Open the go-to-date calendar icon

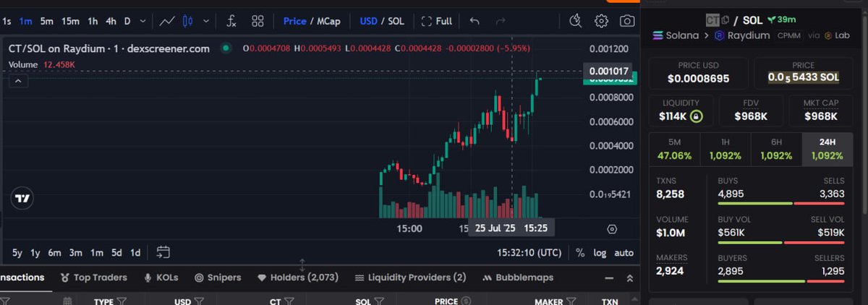(163, 252)
